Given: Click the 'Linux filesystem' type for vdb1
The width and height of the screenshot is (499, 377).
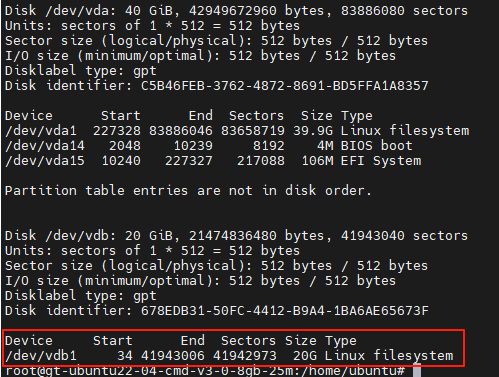Looking at the screenshot, I should click(389, 356).
